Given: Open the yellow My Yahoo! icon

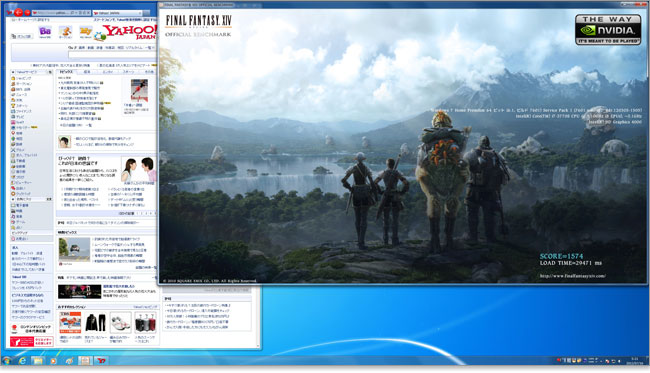Looking at the screenshot, I should tap(85, 31).
